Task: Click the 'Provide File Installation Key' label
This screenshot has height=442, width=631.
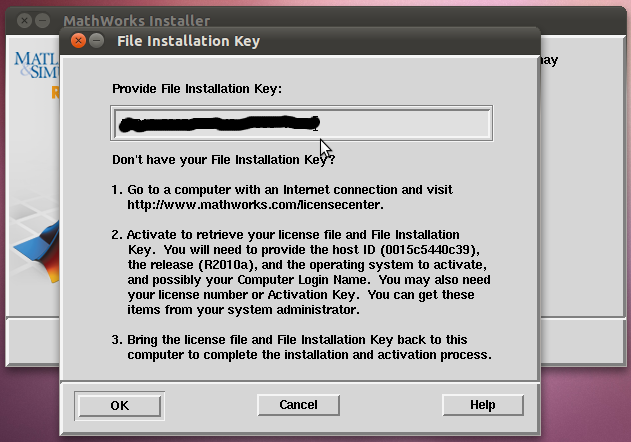Action: click(197, 89)
